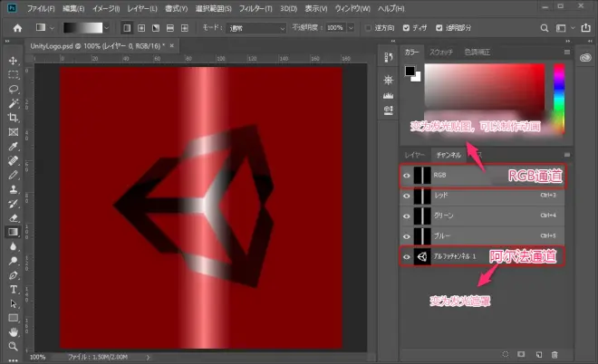The height and width of the screenshot is (364, 598).
Task: Open the opacity 100% dropdown arrow
Action: [x=351, y=28]
